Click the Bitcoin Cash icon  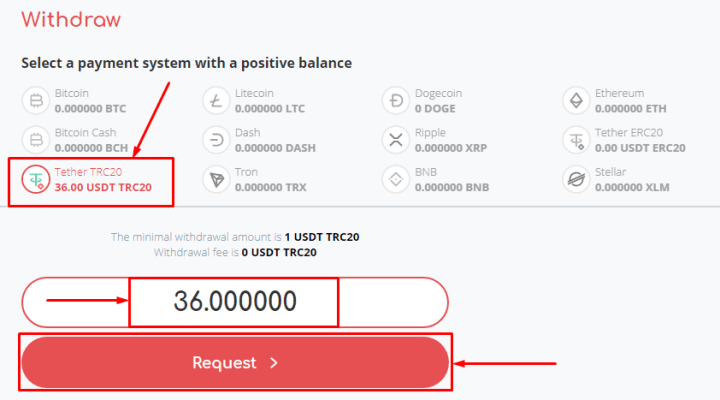tap(37, 140)
